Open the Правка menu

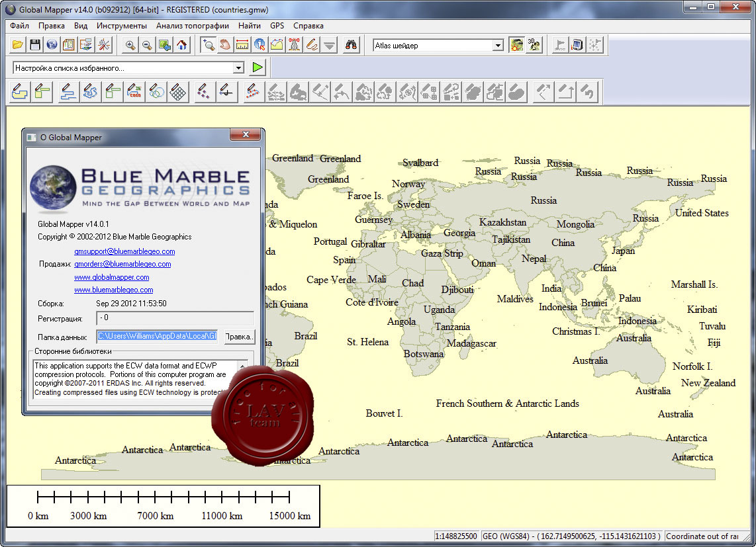(x=52, y=26)
